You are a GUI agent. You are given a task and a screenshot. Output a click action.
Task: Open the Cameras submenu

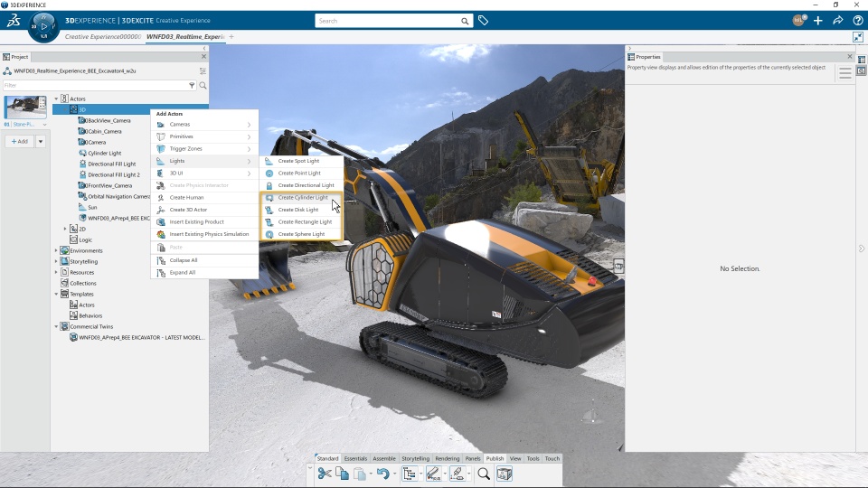[x=204, y=125]
